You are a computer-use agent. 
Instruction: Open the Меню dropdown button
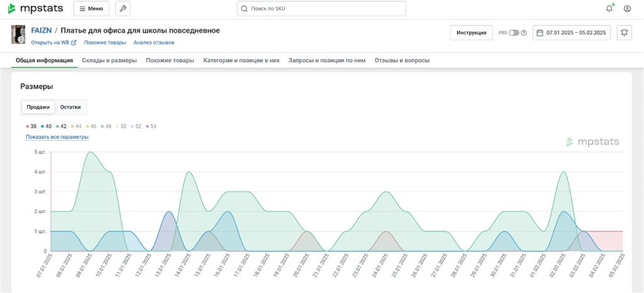click(91, 9)
